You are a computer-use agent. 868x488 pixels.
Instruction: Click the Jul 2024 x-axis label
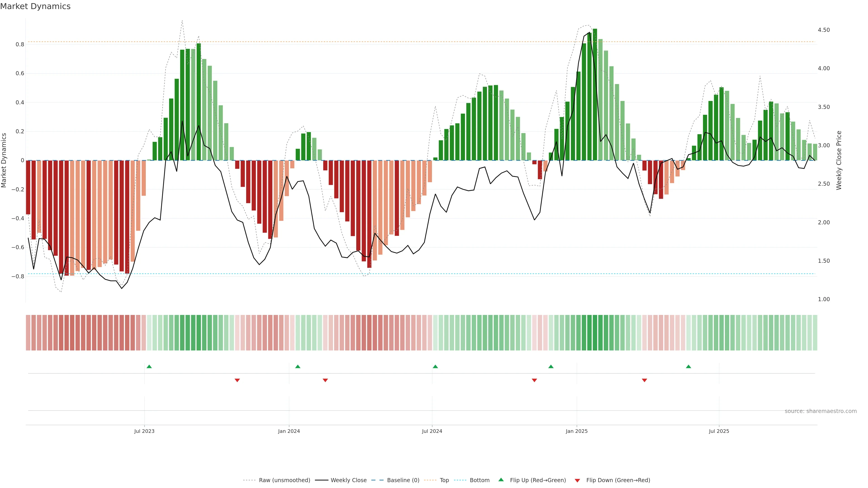(x=432, y=431)
